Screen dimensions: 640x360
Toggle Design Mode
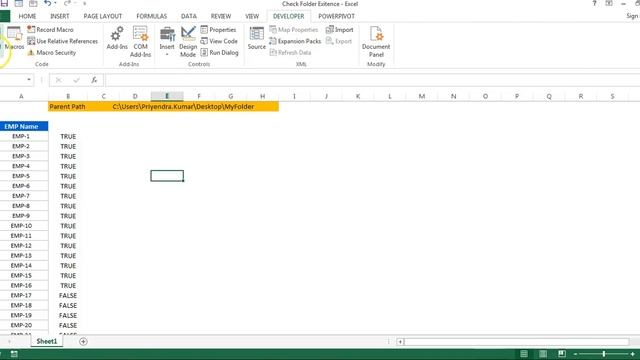tap(188, 42)
